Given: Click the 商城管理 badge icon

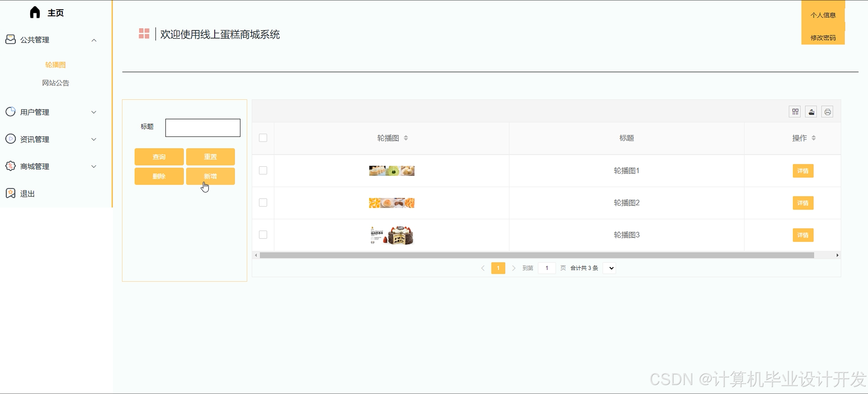Looking at the screenshot, I should [x=11, y=166].
